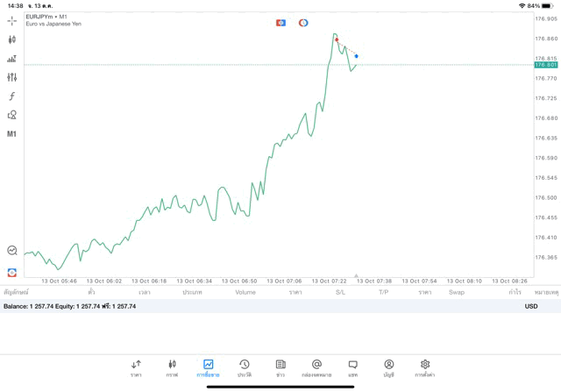The width and height of the screenshot is (561, 392).
Task: Tap the circular red-blue icon above chart
Action: coord(303,23)
